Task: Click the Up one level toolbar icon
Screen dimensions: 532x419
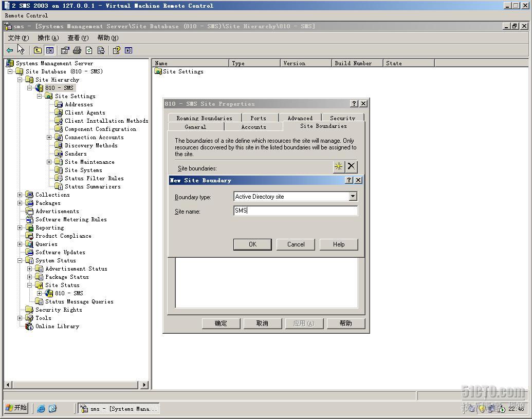Action: 38,50
